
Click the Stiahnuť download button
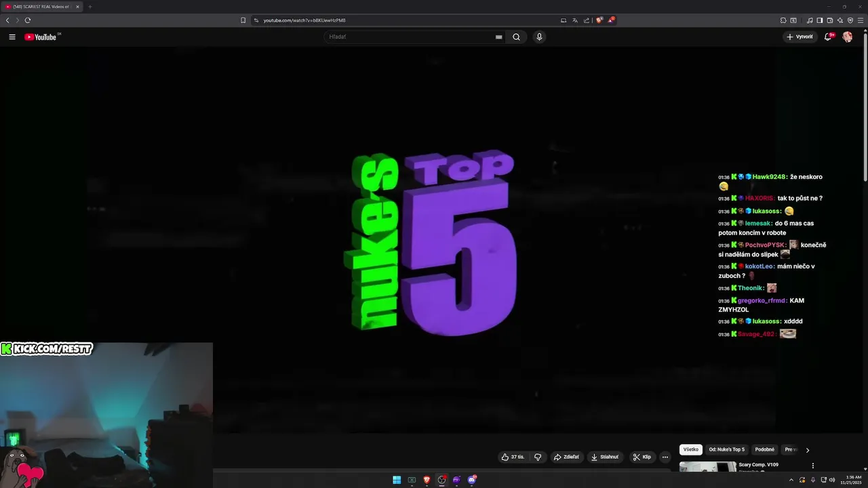[x=605, y=457]
